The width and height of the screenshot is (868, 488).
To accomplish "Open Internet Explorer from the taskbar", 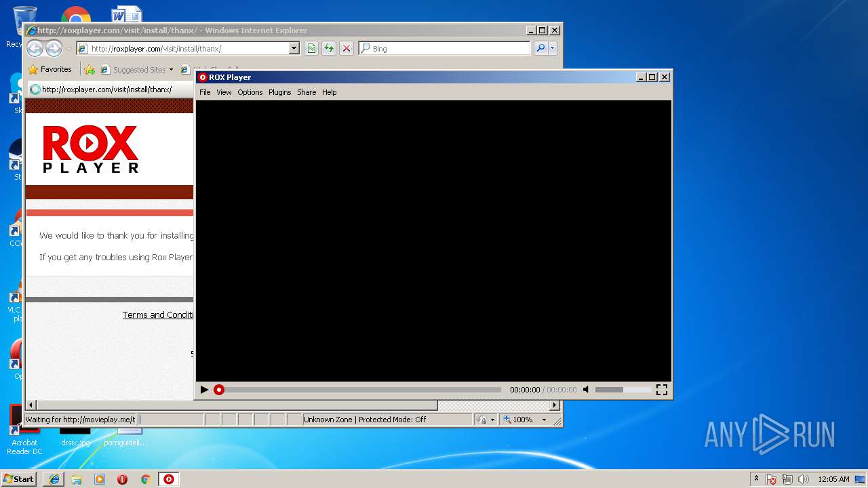I will [x=54, y=479].
